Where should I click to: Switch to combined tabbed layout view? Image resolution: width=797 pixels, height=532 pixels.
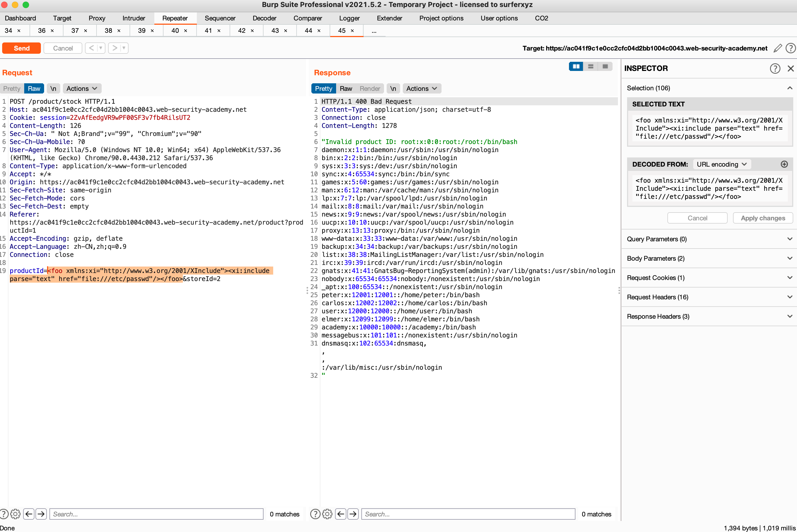pos(605,67)
